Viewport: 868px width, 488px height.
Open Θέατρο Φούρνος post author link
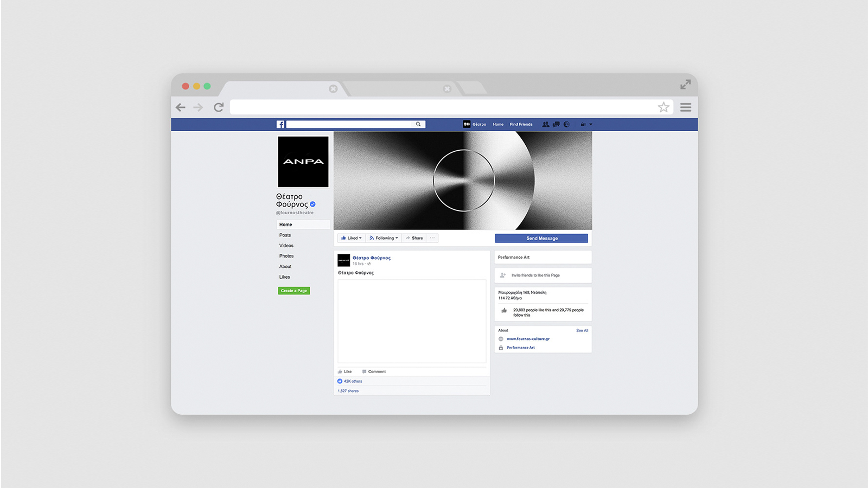pos(372,258)
